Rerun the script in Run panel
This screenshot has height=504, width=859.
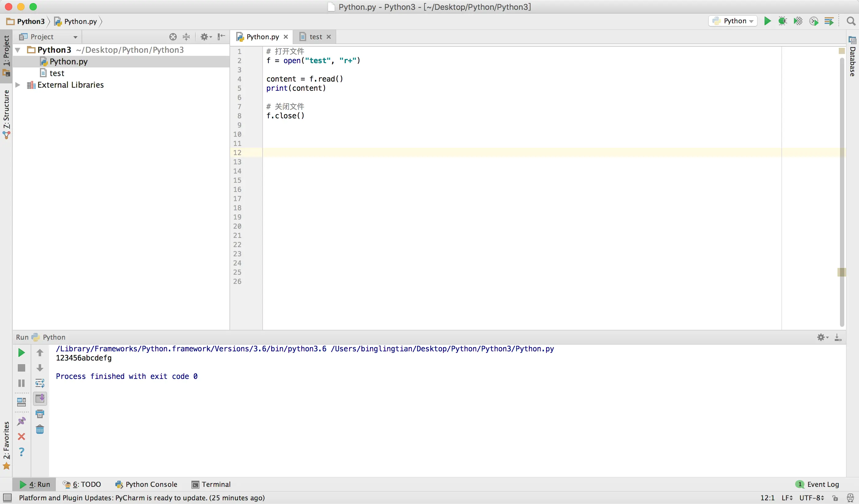(21, 353)
